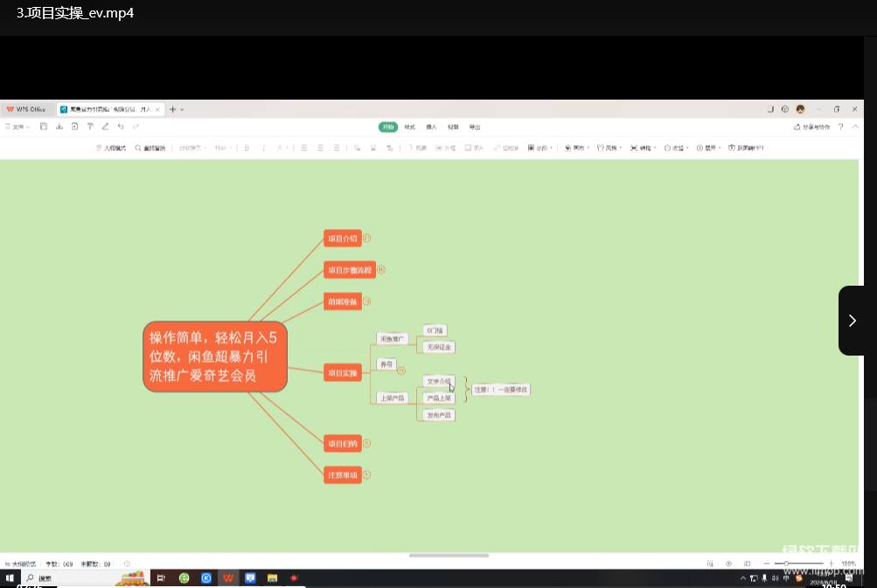
Task: Open the 展开 expand dropdown
Action: 708,149
